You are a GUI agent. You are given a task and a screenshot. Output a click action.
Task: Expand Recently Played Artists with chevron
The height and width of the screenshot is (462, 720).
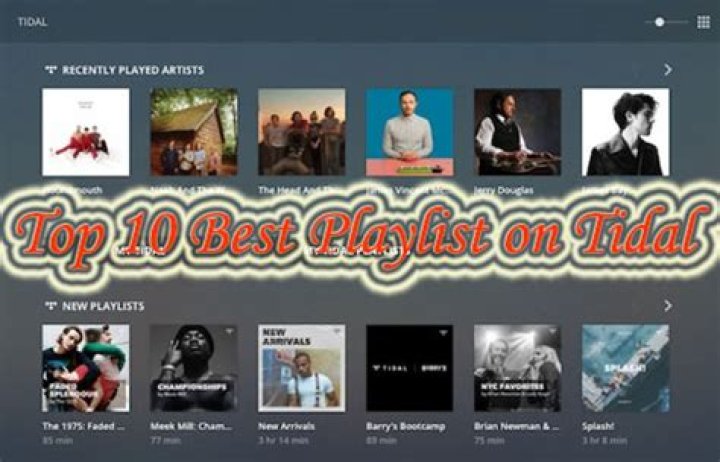click(668, 70)
